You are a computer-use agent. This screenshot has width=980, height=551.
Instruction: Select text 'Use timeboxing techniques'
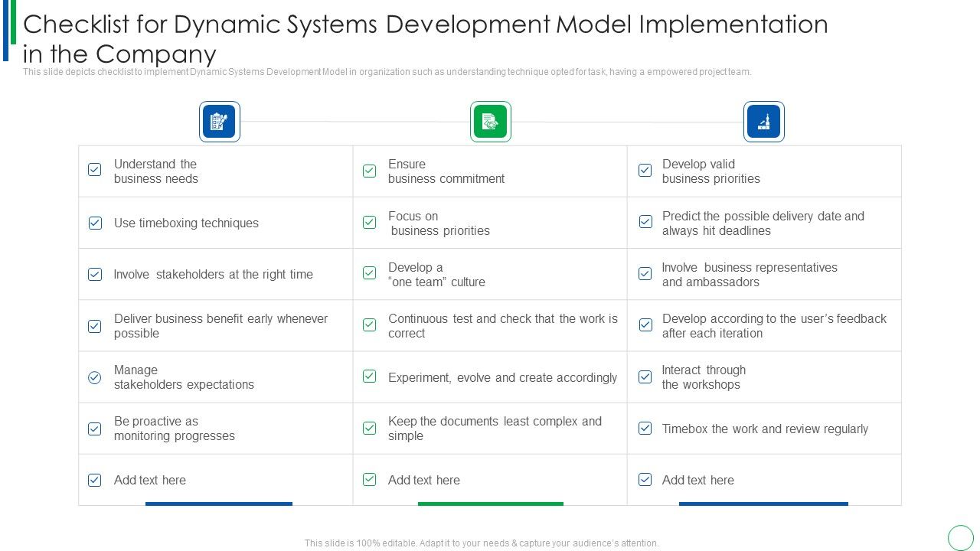point(186,223)
